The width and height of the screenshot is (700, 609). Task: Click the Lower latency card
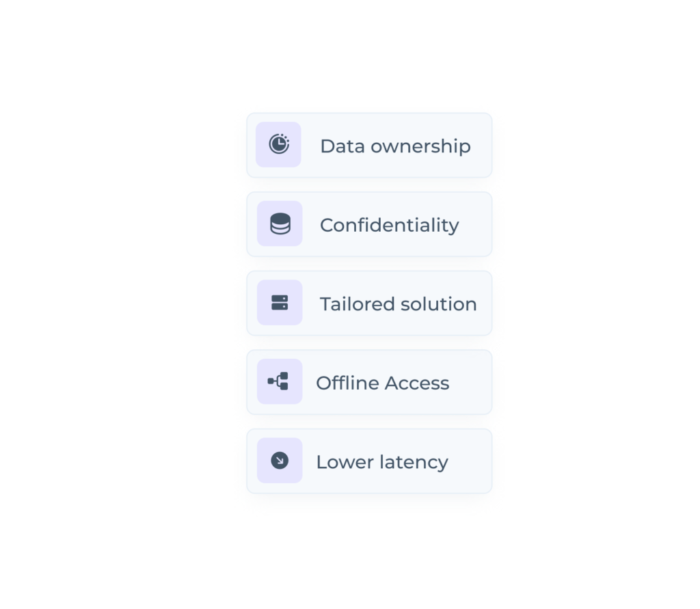coord(369,460)
